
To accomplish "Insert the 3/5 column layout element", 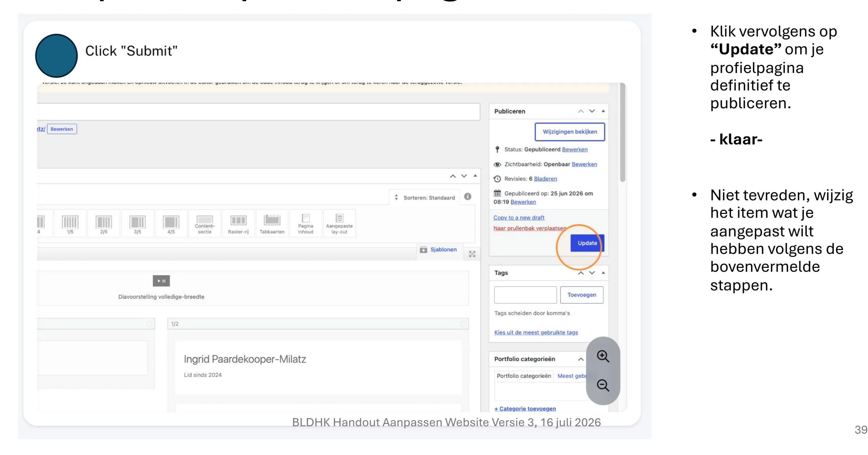I will (x=137, y=224).
